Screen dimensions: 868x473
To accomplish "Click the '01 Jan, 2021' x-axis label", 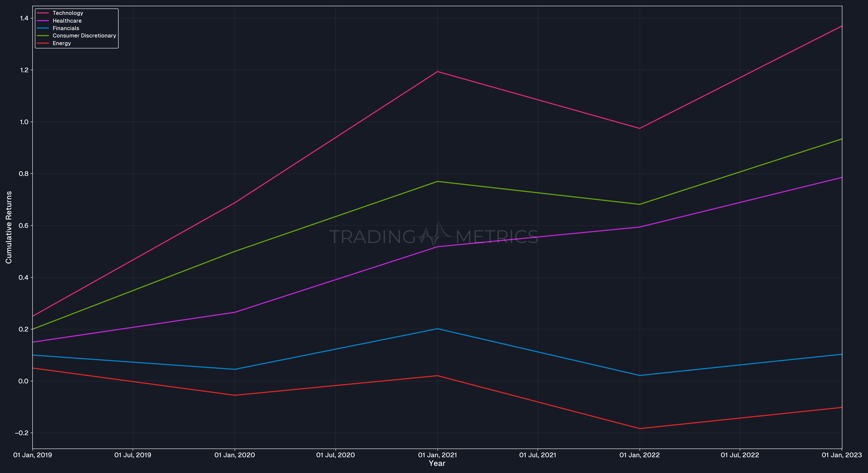I will coord(437,455).
